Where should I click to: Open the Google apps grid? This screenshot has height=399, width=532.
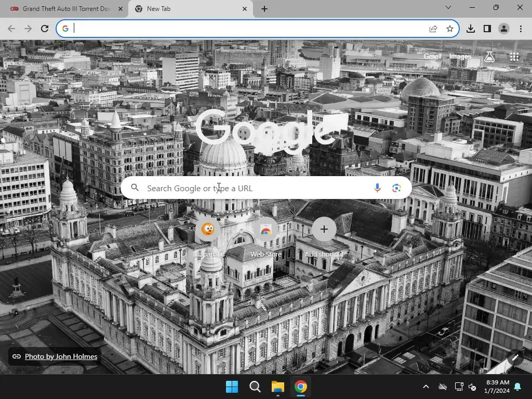514,57
